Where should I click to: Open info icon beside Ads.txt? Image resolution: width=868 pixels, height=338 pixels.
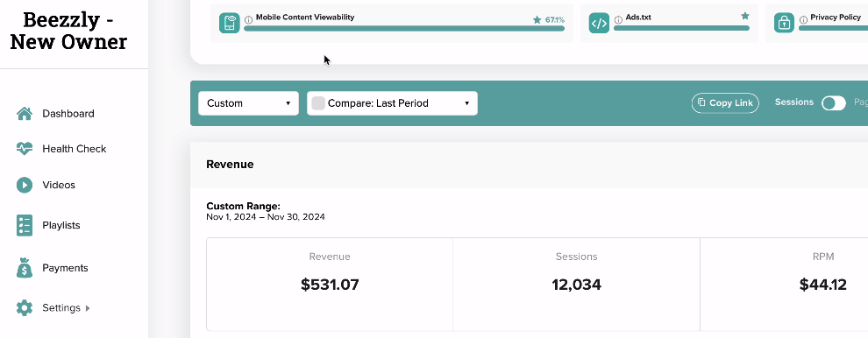pyautogui.click(x=618, y=19)
